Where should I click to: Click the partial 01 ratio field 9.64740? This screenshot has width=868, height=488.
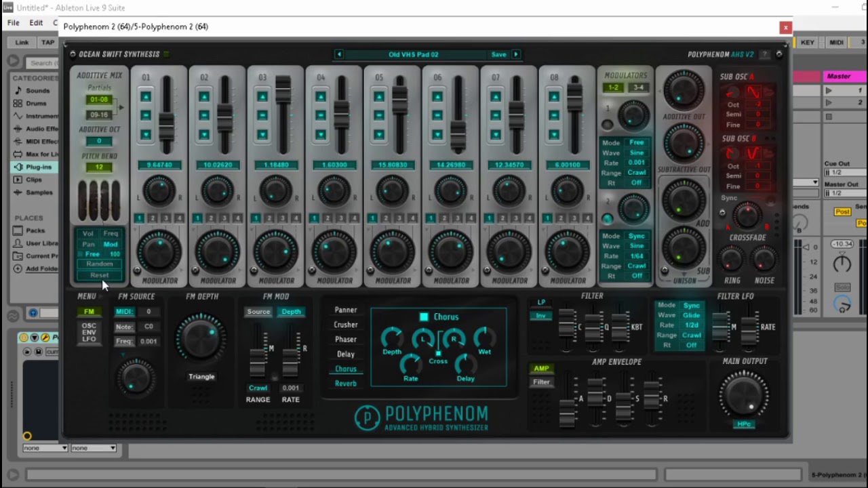(159, 165)
